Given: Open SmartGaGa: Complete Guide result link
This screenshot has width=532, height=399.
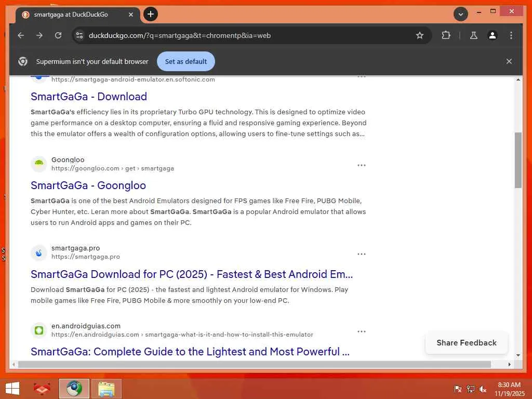Looking at the screenshot, I should (190, 352).
